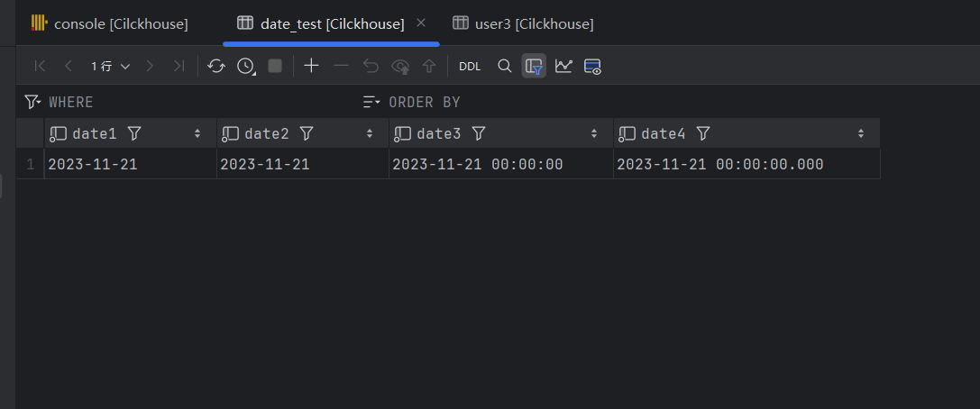The width and height of the screenshot is (980, 409).
Task: Click the date4 column filter funnel icon
Action: [703, 133]
